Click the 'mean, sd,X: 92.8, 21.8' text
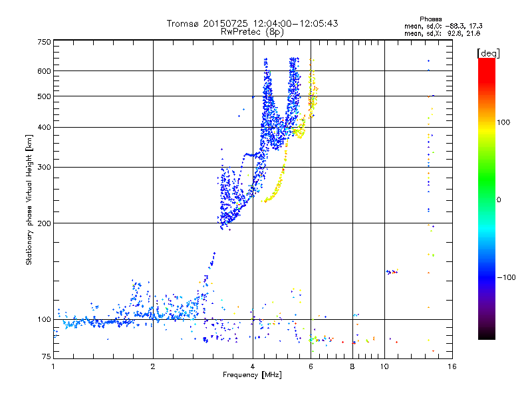This screenshot has width=532, height=399. click(x=442, y=33)
